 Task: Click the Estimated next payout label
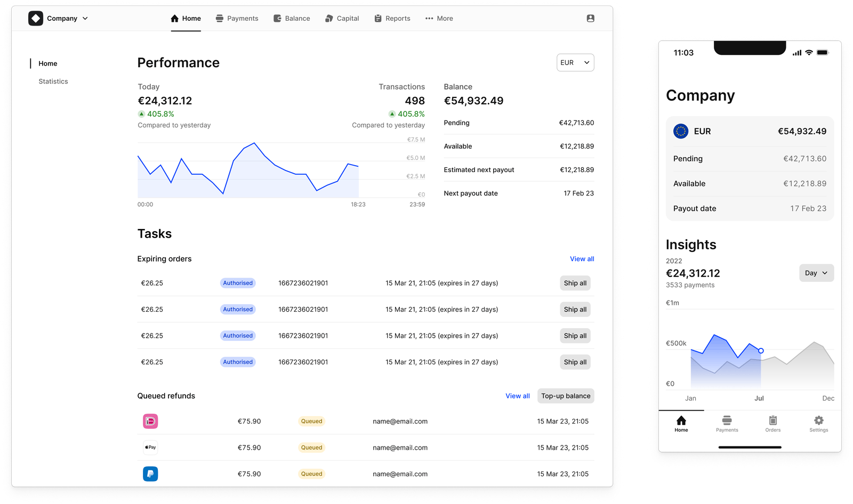click(x=479, y=170)
